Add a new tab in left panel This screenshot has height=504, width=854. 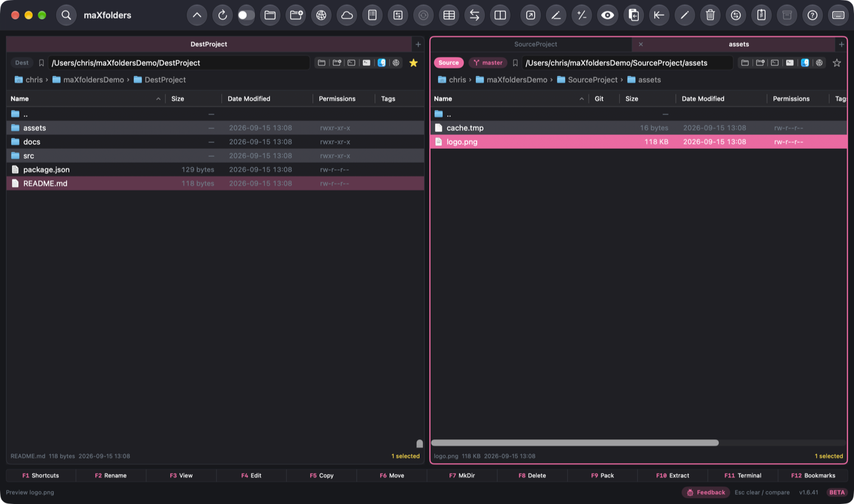(418, 44)
